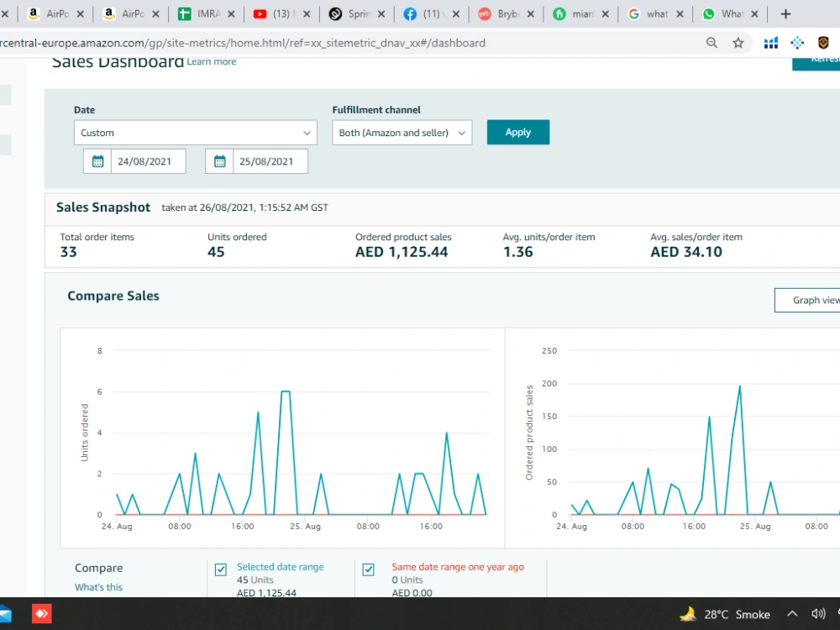Bookmark this page with the star icon
The image size is (840, 630).
[x=738, y=43]
